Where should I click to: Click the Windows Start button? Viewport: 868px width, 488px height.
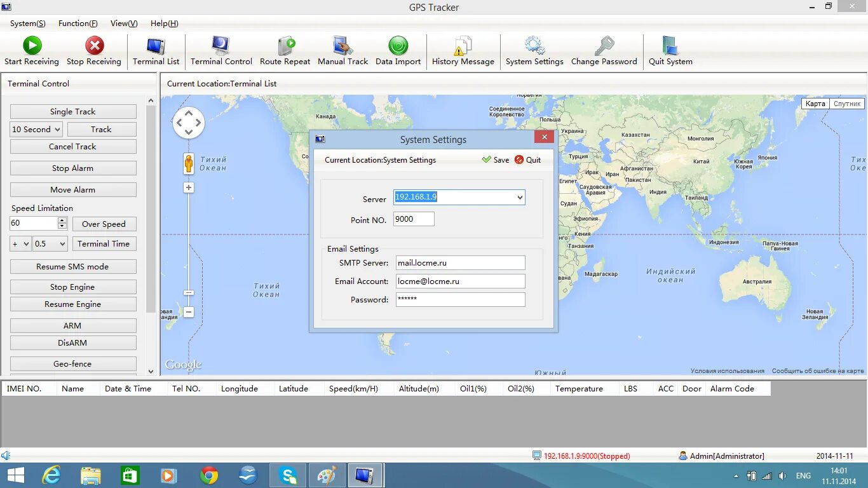click(x=15, y=475)
